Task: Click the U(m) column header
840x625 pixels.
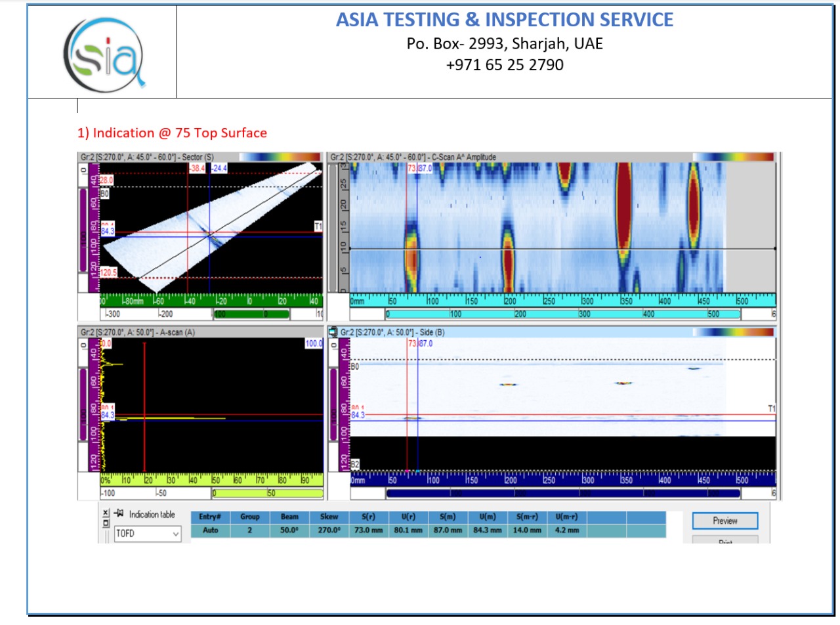Action: click(488, 517)
